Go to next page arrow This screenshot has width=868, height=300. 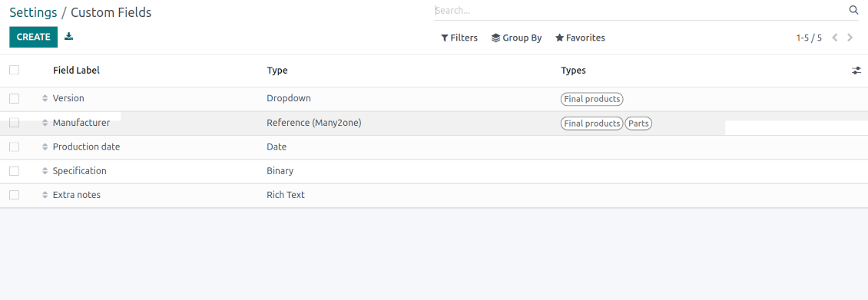pyautogui.click(x=850, y=38)
